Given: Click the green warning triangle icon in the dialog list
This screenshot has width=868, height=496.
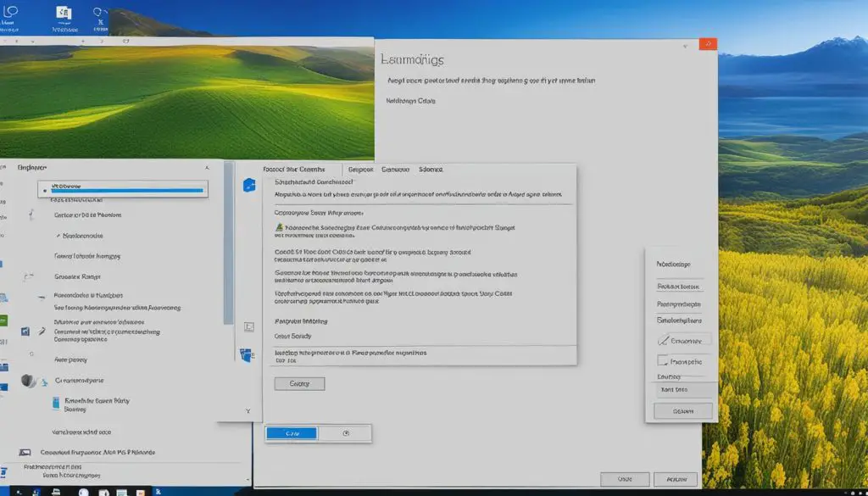Looking at the screenshot, I should 280,227.
